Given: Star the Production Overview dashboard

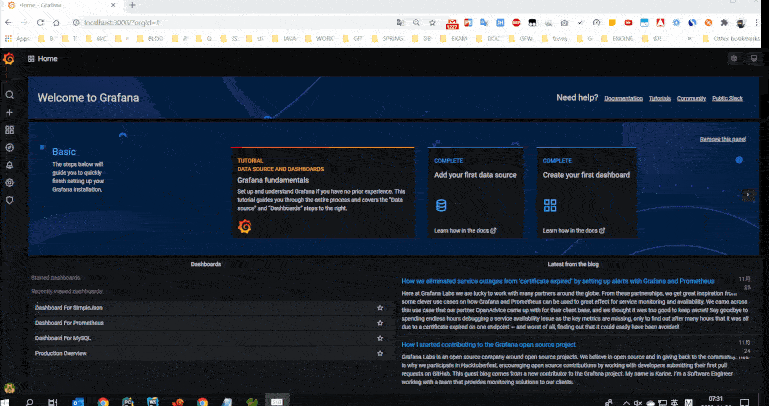Looking at the screenshot, I should pos(380,354).
